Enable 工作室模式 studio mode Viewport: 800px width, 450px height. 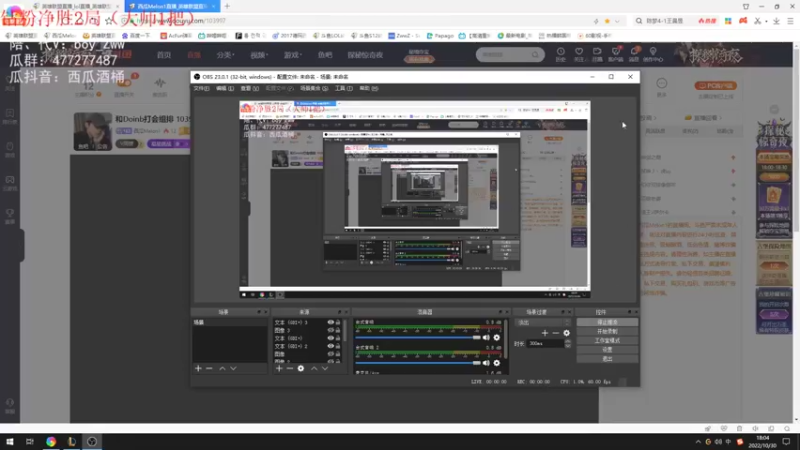[x=607, y=340]
